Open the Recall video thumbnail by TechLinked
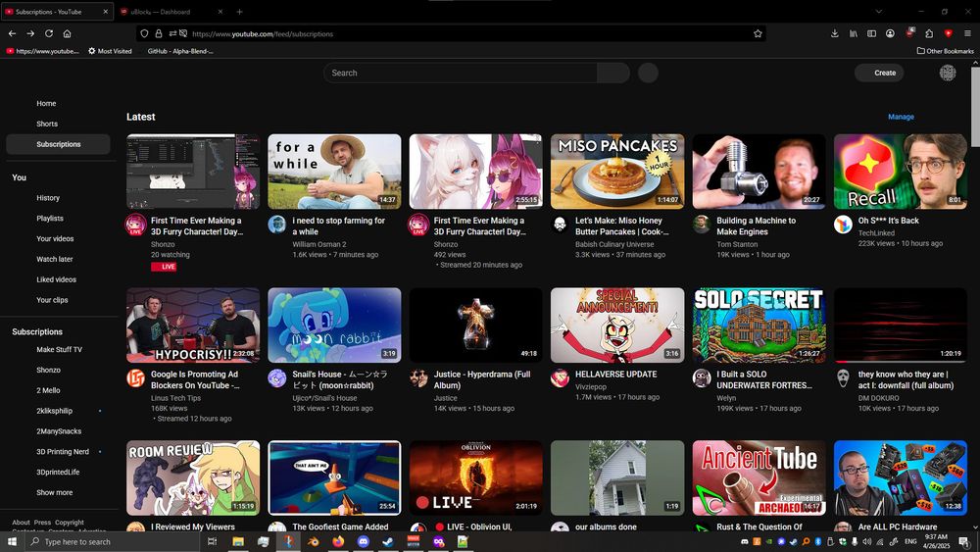 [901, 172]
